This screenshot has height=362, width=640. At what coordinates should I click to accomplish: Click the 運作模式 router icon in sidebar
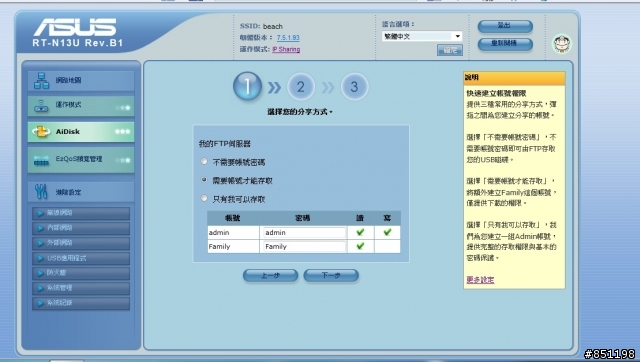(x=41, y=106)
